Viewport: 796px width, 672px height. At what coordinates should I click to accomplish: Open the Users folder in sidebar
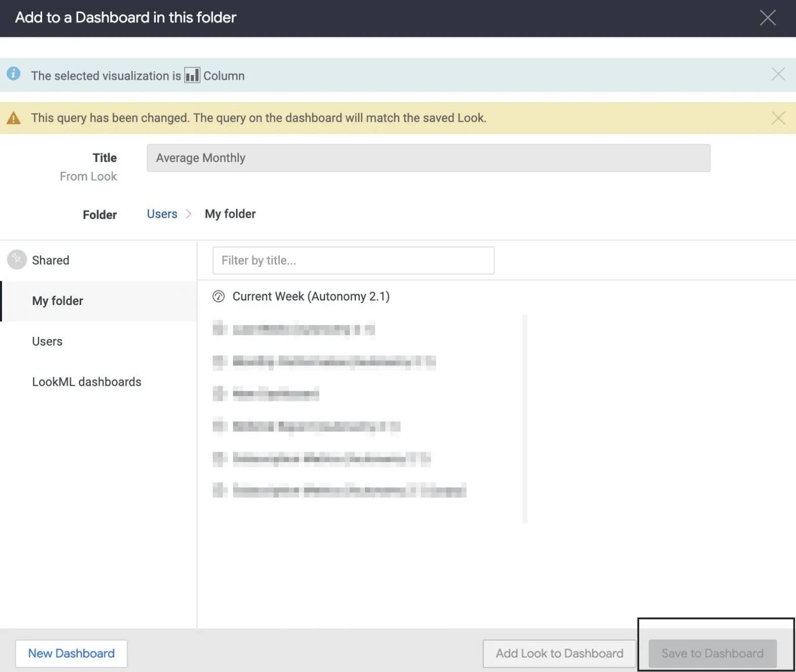pos(98,342)
